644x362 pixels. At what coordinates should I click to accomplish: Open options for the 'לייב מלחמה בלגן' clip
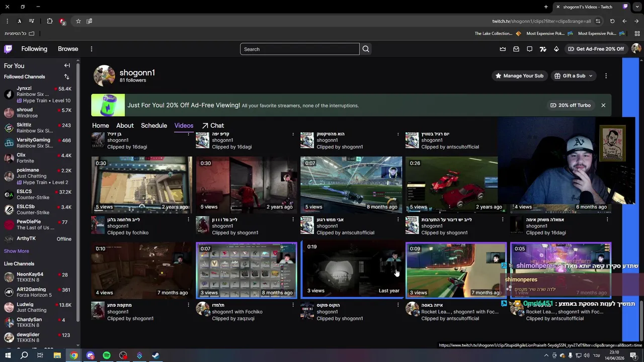(x=189, y=219)
